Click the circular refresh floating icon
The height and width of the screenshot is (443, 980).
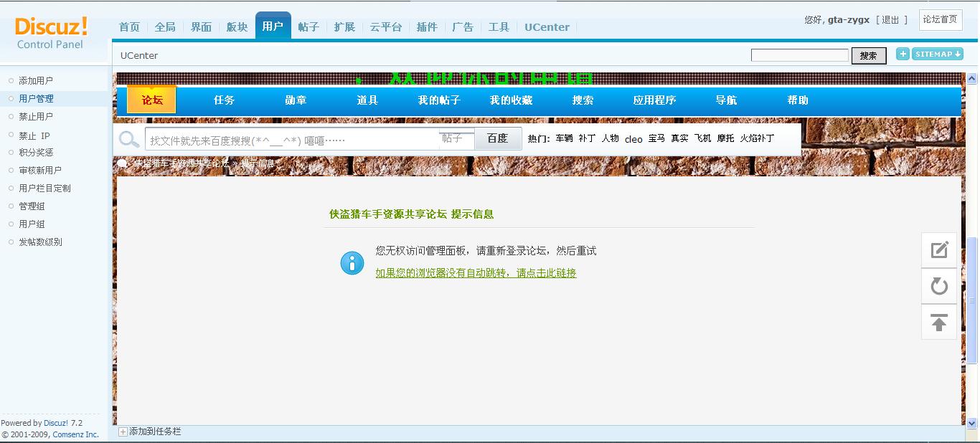(939, 287)
